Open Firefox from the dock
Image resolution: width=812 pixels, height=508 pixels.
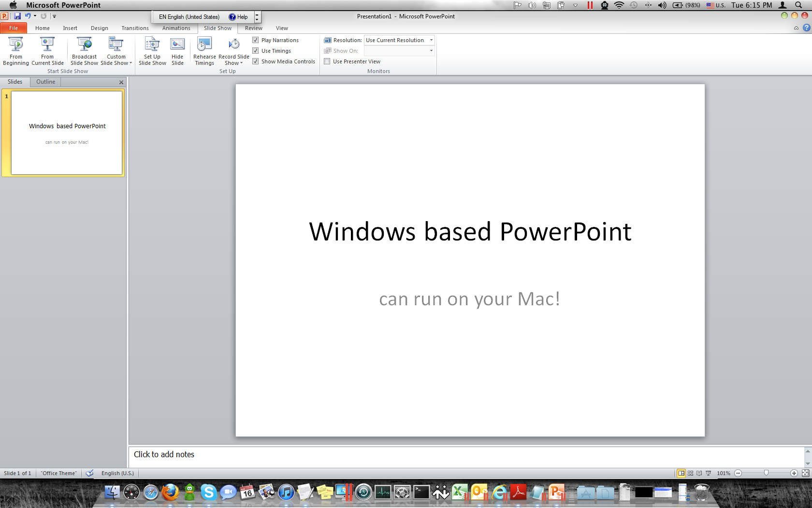(170, 493)
